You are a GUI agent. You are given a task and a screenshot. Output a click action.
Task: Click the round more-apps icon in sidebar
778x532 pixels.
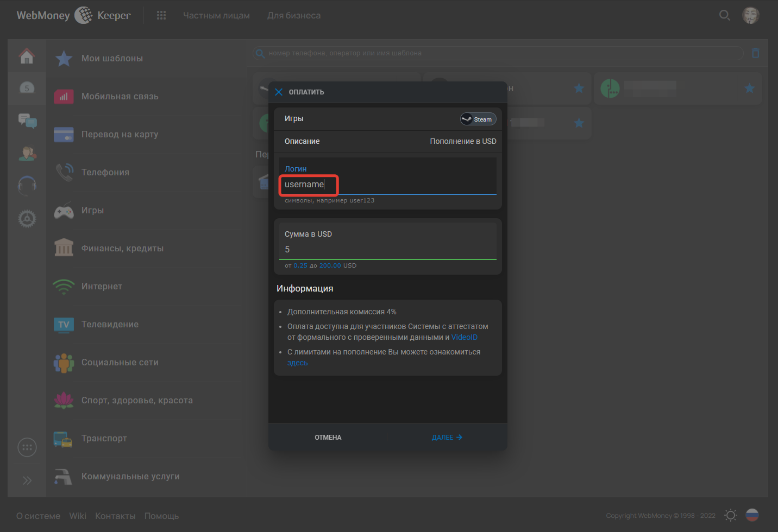click(27, 447)
